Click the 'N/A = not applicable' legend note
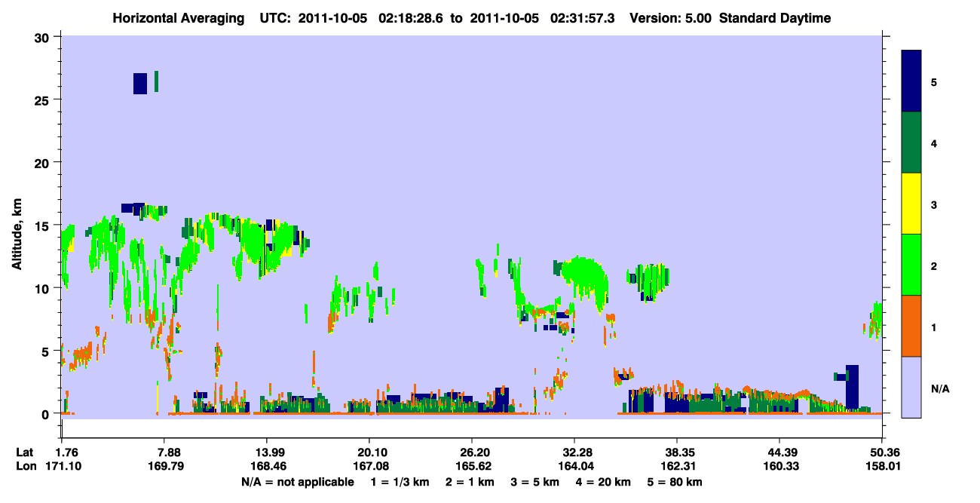Viewport: 980px width, 503px height. pyautogui.click(x=298, y=482)
